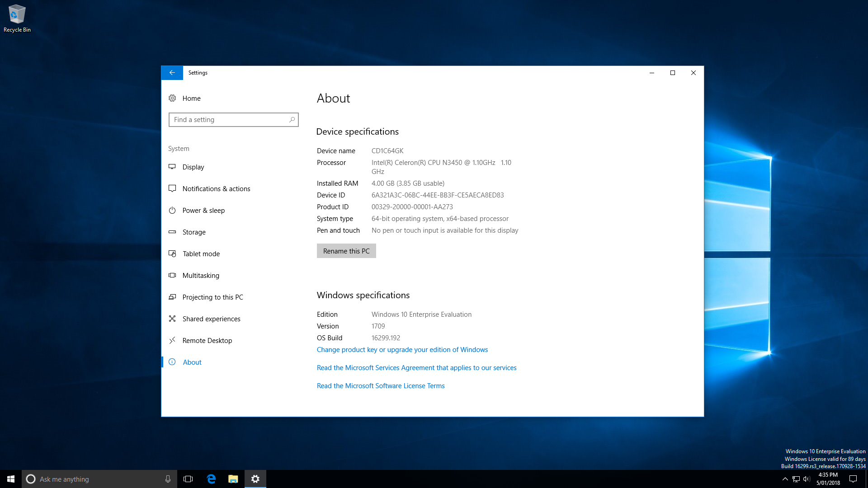Click the back arrow in Settings

[x=172, y=73]
